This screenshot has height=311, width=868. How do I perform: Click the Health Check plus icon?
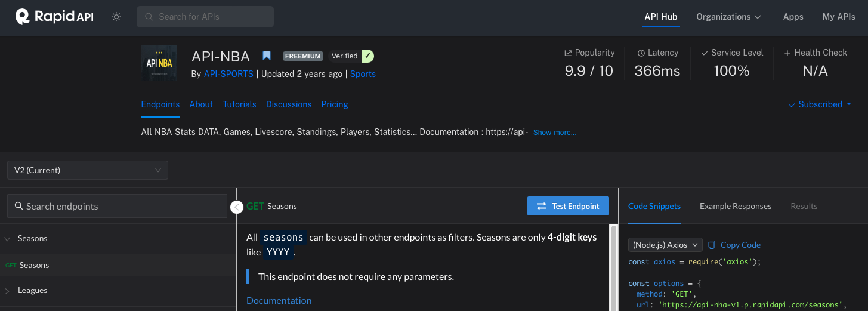point(787,53)
